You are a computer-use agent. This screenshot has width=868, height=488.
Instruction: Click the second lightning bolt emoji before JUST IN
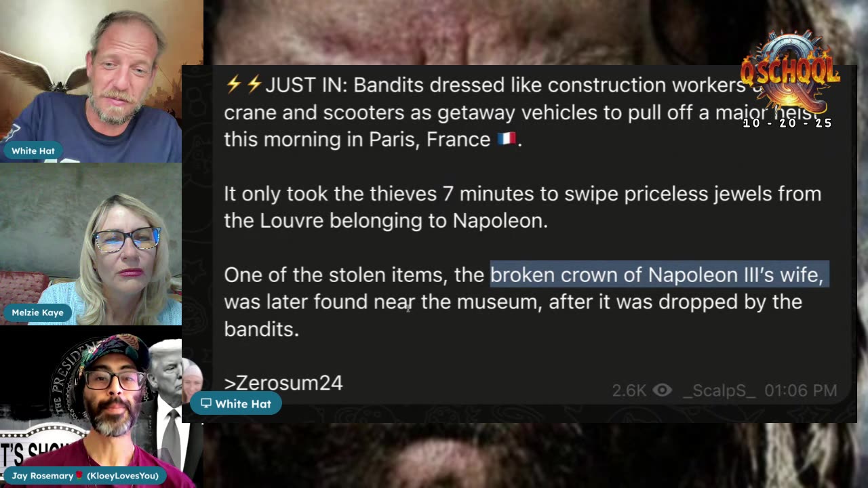click(254, 85)
